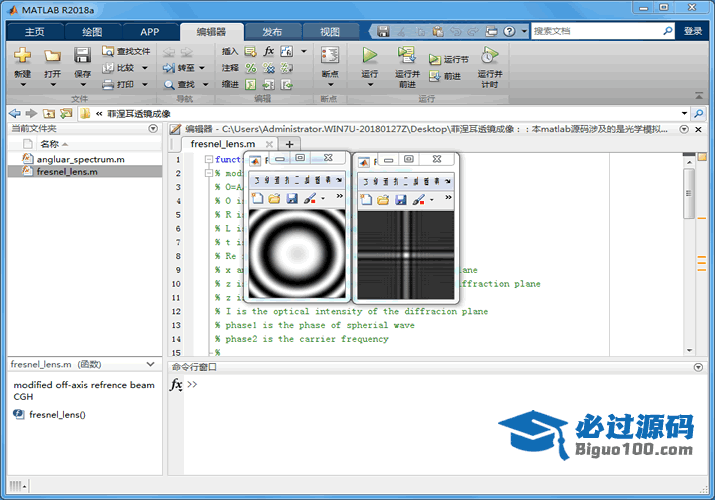Open the New (新建) dropdown arrow

click(x=23, y=85)
